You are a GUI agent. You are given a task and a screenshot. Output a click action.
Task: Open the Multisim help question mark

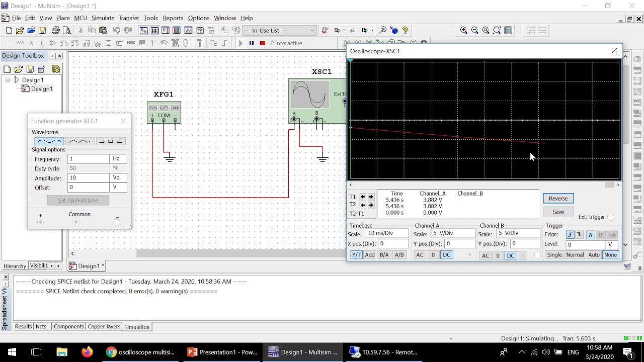pos(405,30)
